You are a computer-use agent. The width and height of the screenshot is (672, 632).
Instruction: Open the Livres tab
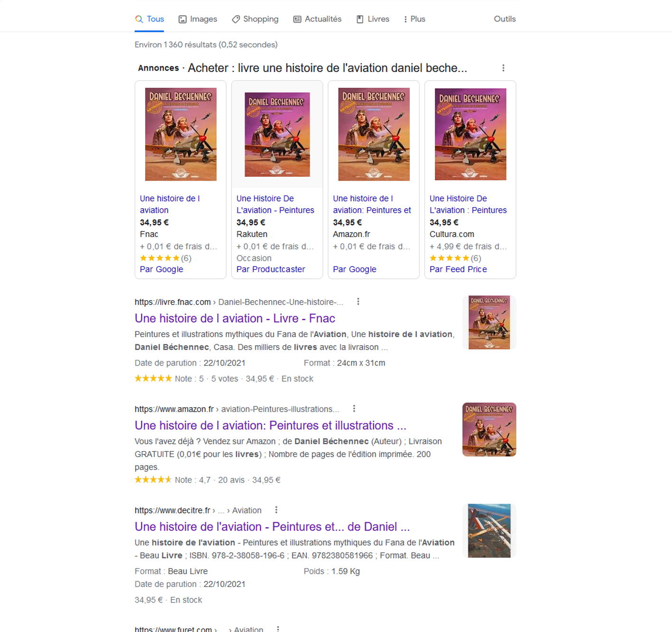pos(373,19)
